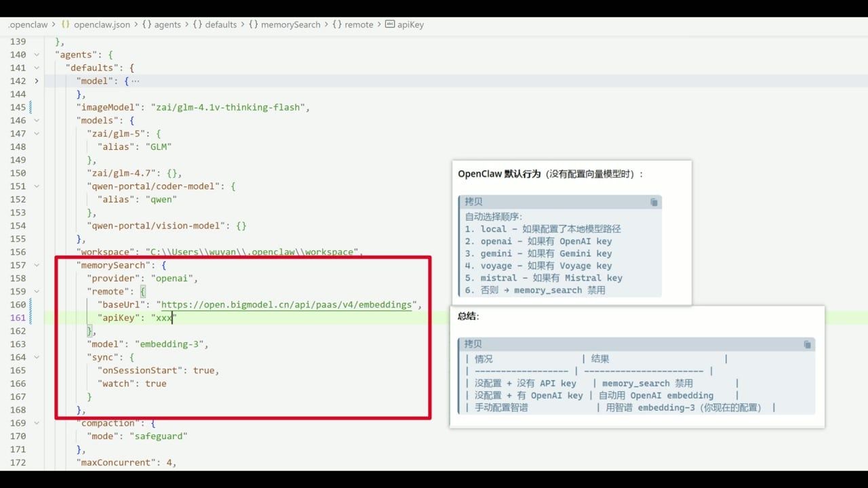Image resolution: width=868 pixels, height=488 pixels.
Task: Click the apiKey string icon in breadcrumbs
Action: click(x=389, y=24)
